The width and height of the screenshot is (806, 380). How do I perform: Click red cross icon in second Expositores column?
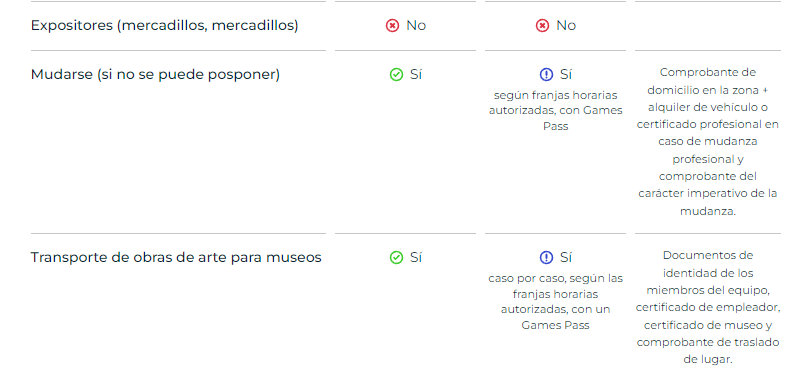pyautogui.click(x=542, y=26)
